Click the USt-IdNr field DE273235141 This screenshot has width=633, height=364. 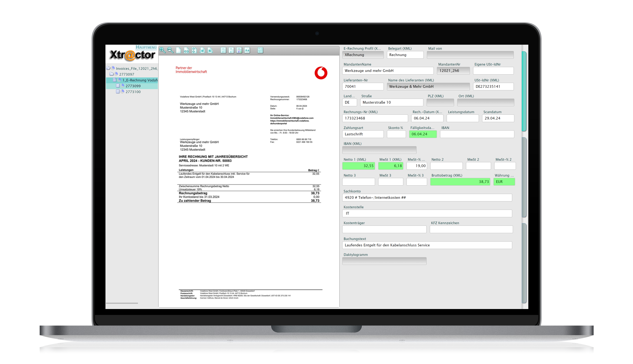pos(493,86)
